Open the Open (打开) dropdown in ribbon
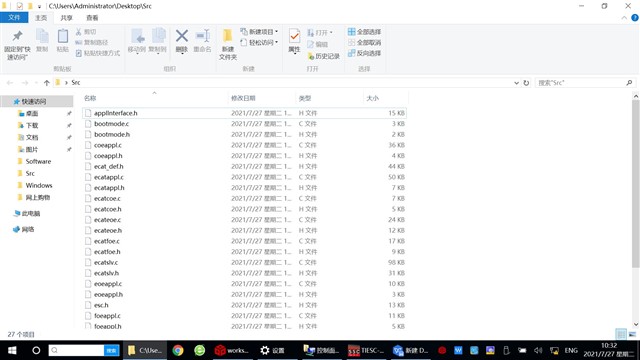The height and width of the screenshot is (360, 640). (320, 32)
